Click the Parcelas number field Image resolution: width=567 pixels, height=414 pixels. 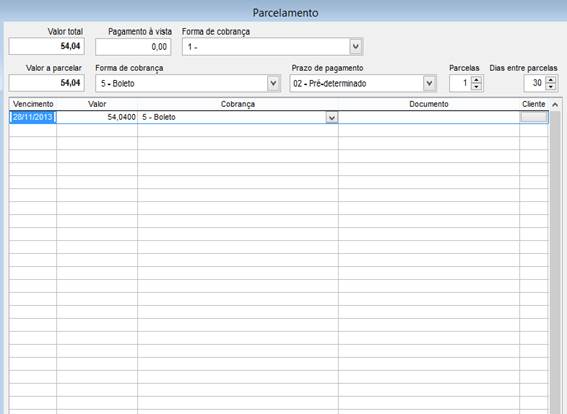460,83
